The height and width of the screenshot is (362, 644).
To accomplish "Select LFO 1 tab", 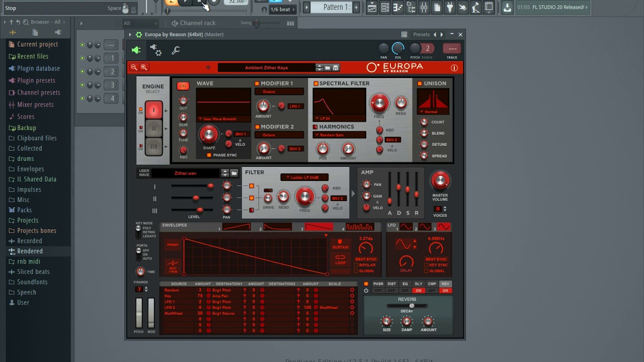I will pos(406,227).
